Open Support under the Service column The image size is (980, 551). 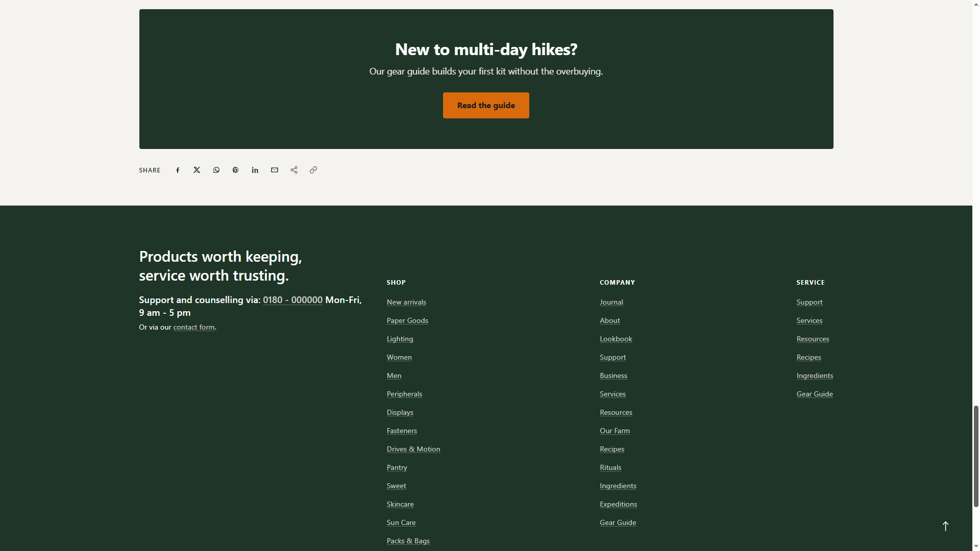[810, 303]
